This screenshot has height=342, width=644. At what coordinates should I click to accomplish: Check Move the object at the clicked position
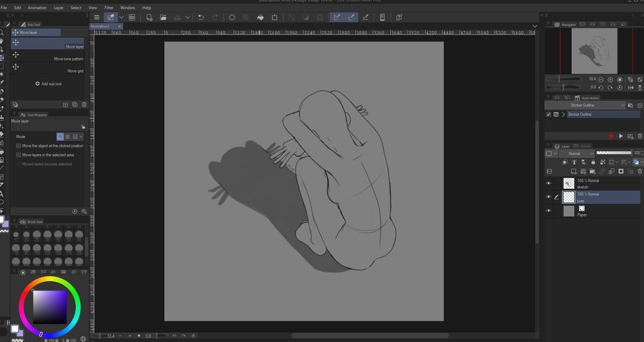click(19, 146)
